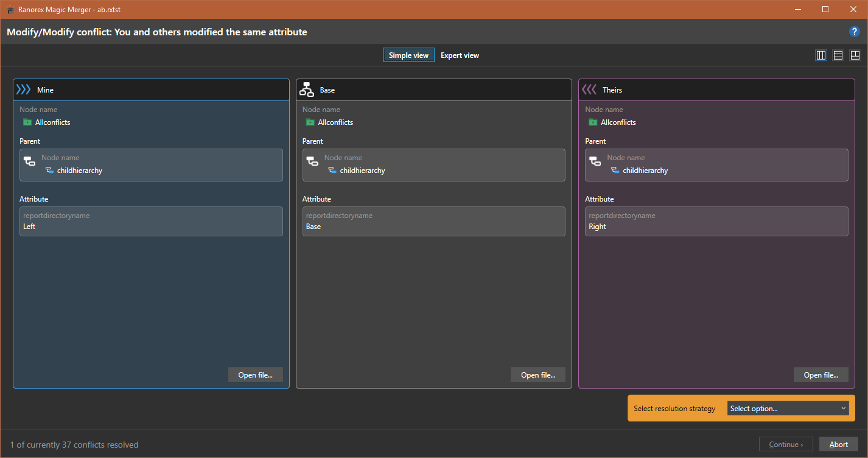Click parent node icon in Mine panel
868x458 pixels.
[30, 161]
